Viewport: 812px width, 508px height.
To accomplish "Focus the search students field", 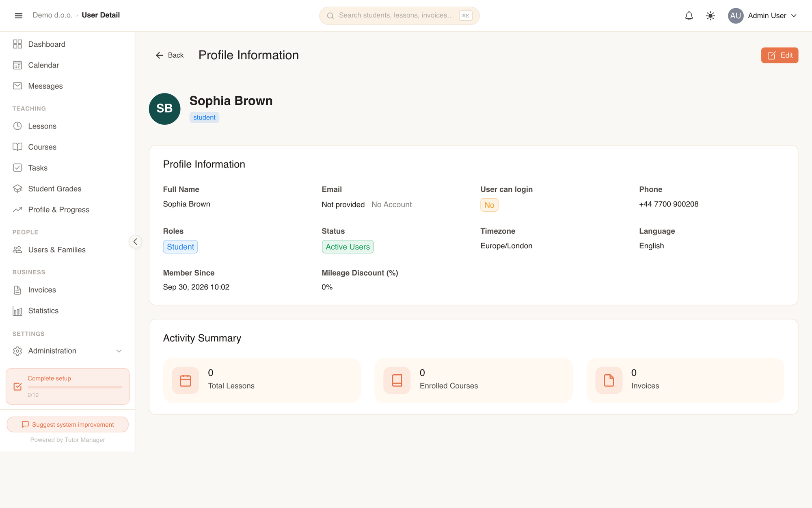I will pos(399,15).
